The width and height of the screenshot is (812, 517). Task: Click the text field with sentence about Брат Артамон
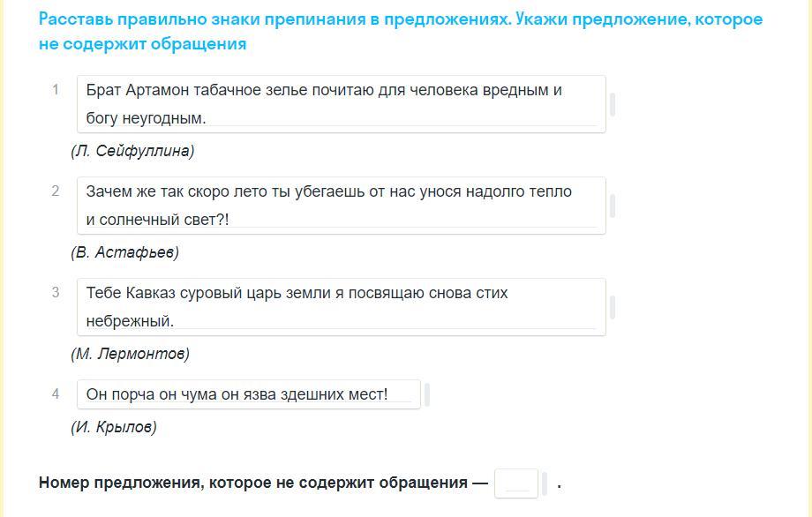tap(342, 104)
